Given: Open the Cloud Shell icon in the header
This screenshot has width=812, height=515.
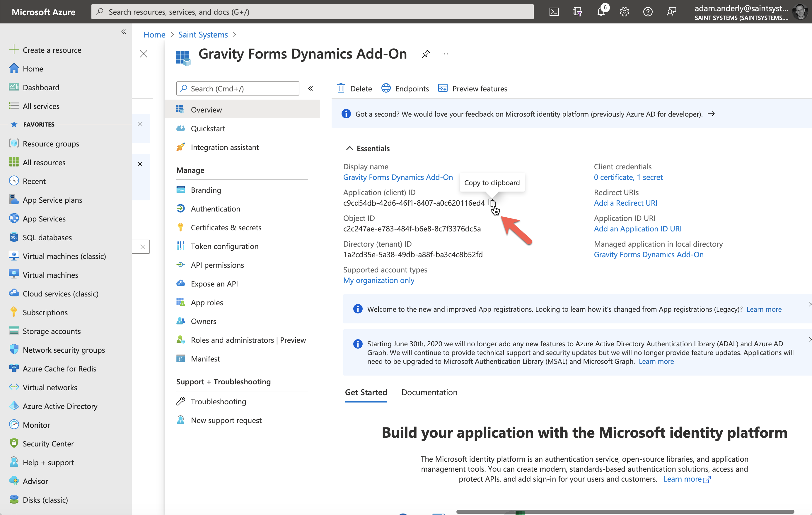Looking at the screenshot, I should tap(554, 12).
